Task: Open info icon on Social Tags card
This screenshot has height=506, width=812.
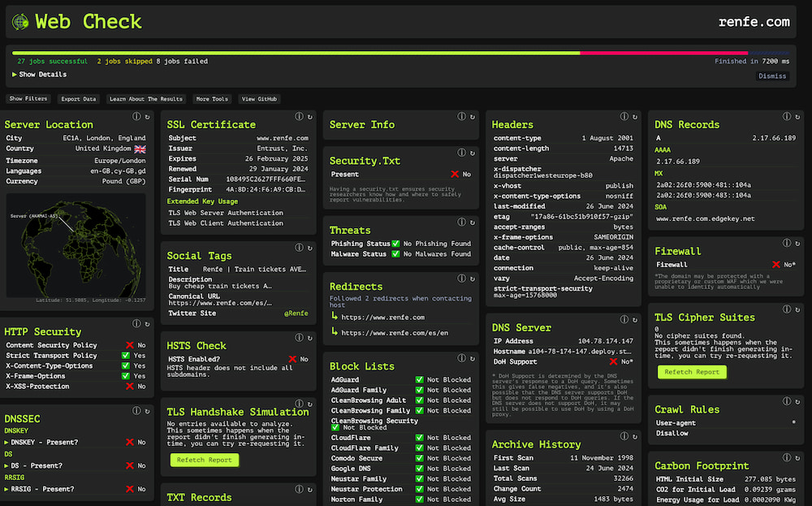Action: pyautogui.click(x=299, y=248)
